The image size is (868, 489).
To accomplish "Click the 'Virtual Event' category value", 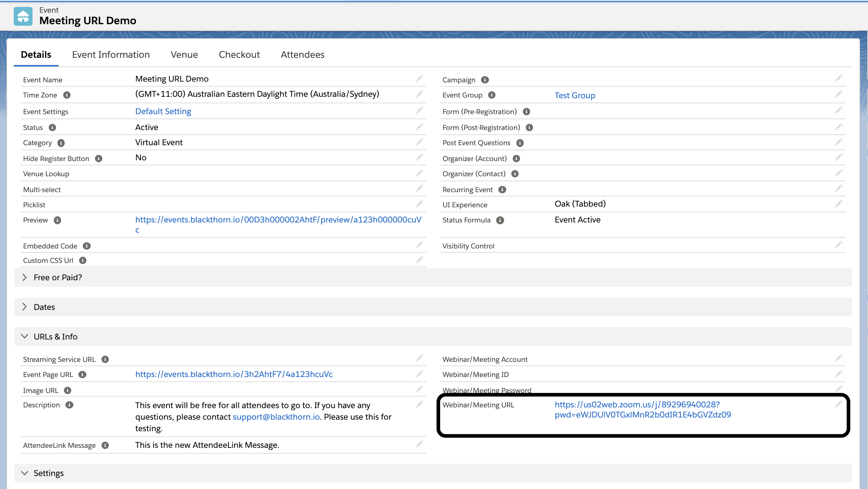I will point(159,142).
